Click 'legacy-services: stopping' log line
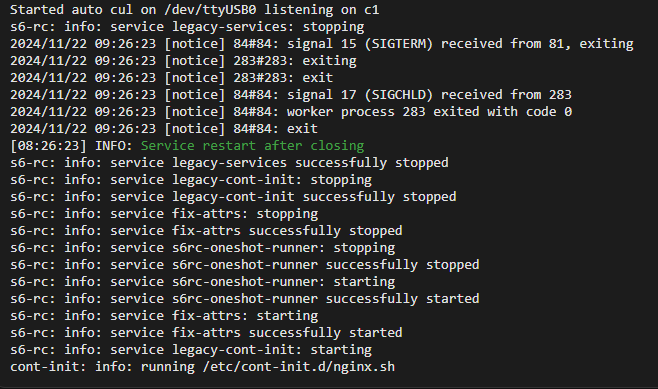658x389 pixels. coord(187,27)
